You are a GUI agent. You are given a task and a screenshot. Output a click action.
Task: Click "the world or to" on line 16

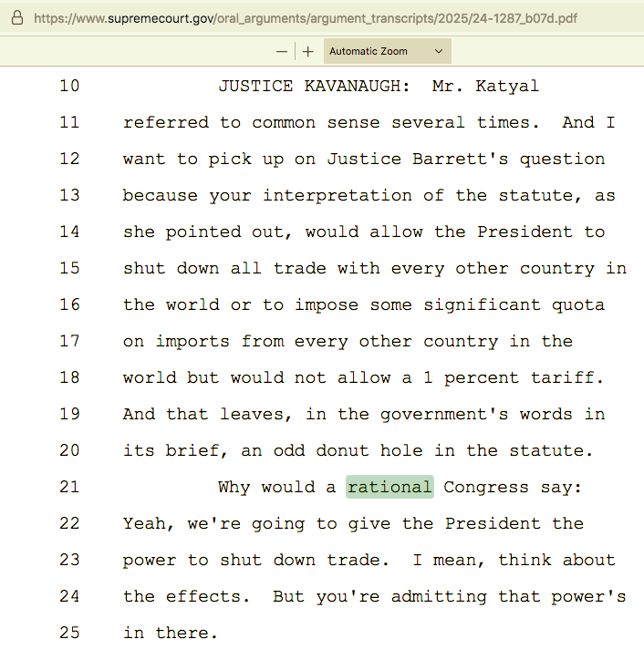click(x=203, y=305)
